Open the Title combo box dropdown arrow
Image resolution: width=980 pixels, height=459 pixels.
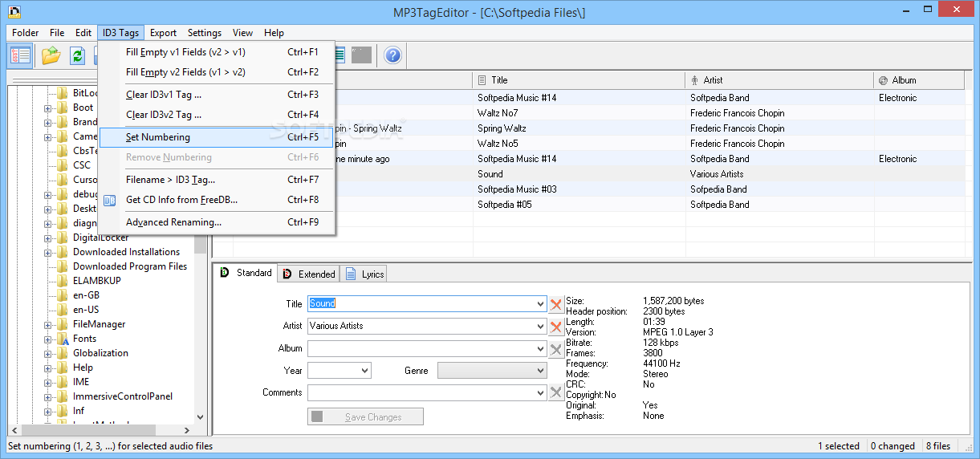pyautogui.click(x=540, y=304)
